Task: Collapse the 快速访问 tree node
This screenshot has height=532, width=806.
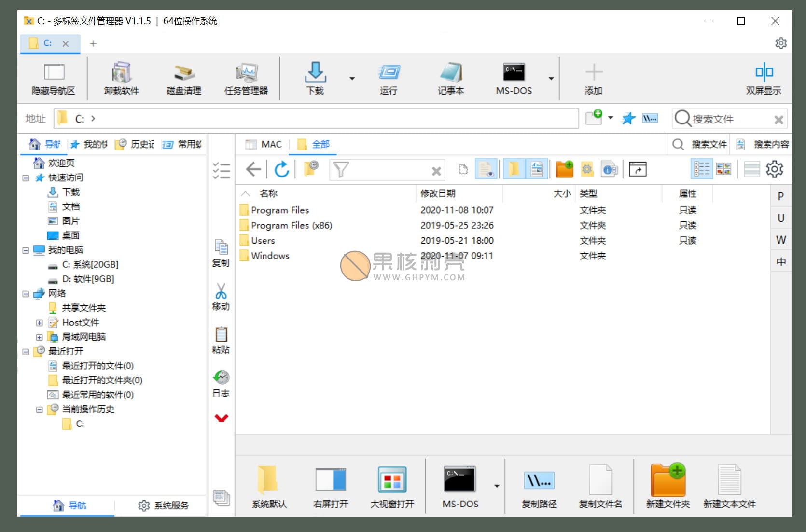Action: 26,178
